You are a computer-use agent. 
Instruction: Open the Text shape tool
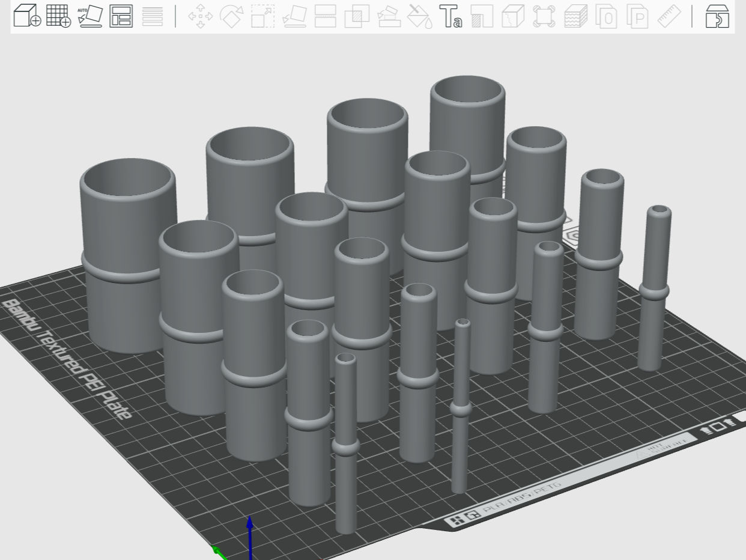(x=450, y=16)
